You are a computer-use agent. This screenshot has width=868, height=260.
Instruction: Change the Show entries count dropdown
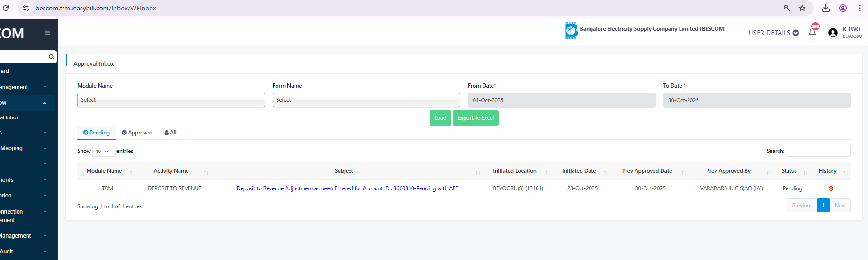tap(103, 151)
